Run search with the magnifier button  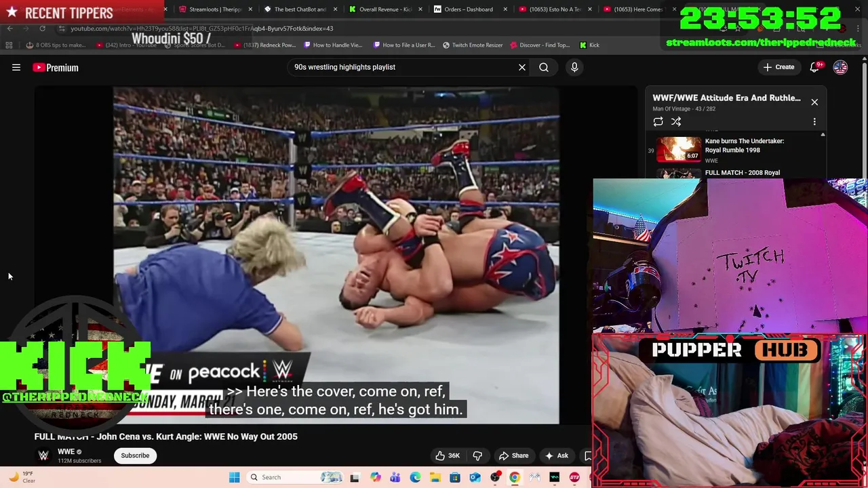coord(544,67)
